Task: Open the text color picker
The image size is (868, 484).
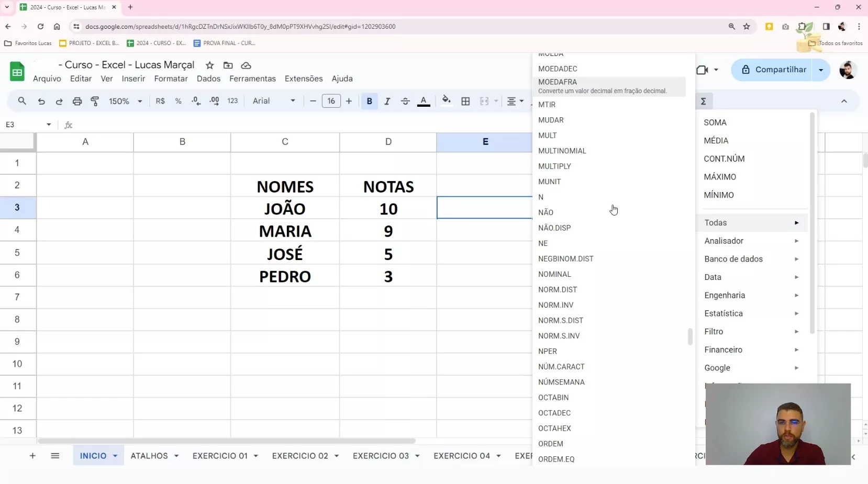Action: pyautogui.click(x=424, y=101)
